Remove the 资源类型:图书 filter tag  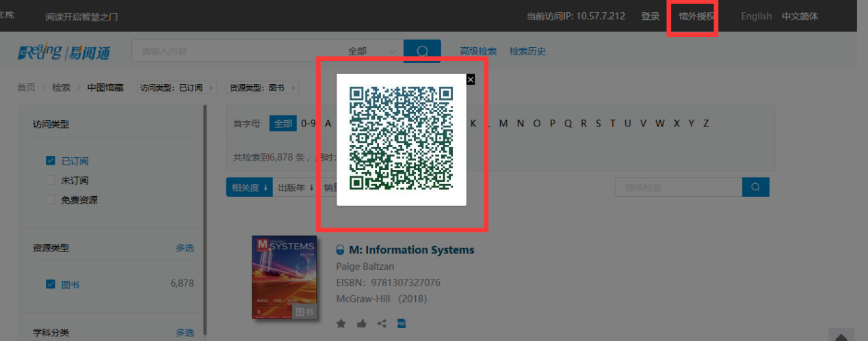point(293,88)
